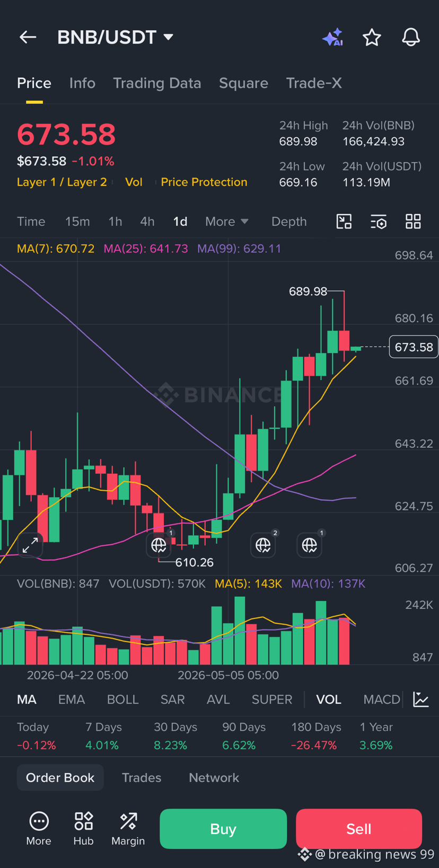Expand chart to fullscreen with arrows icon

30,545
